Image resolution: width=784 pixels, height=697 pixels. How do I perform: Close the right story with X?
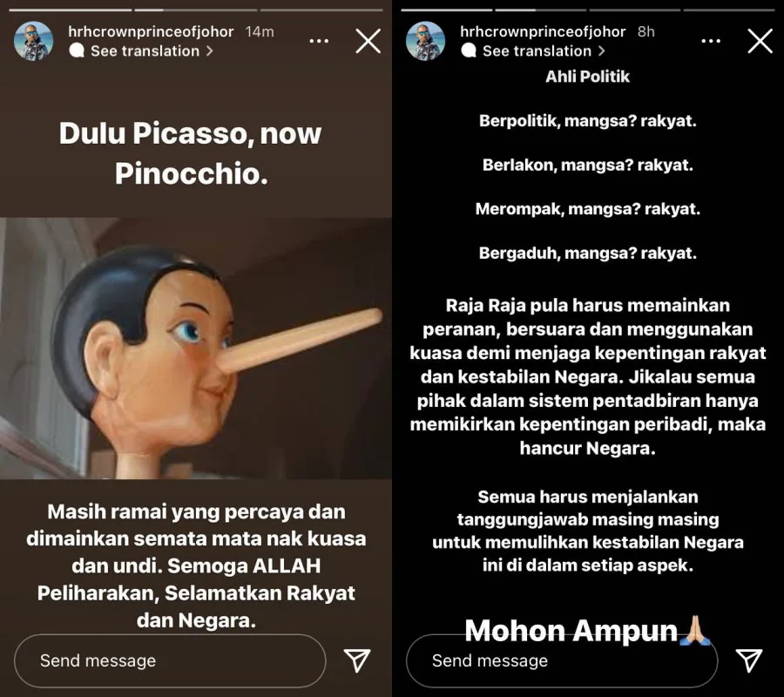760,41
